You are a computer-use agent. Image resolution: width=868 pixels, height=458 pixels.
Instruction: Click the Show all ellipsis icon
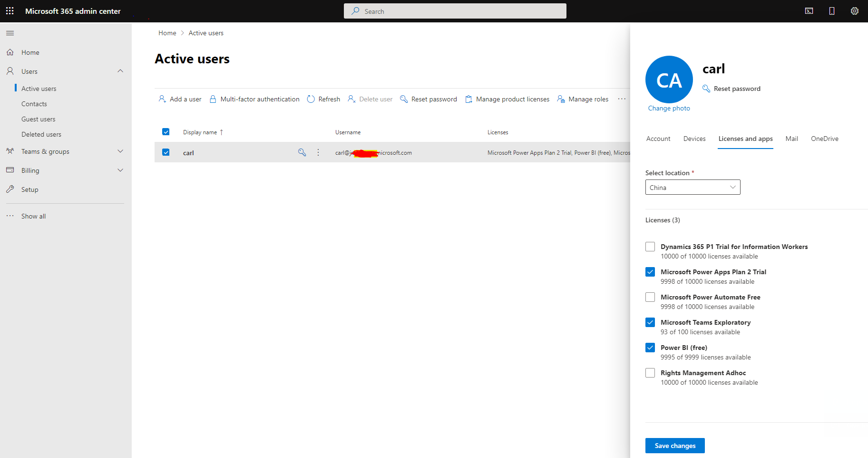click(10, 216)
